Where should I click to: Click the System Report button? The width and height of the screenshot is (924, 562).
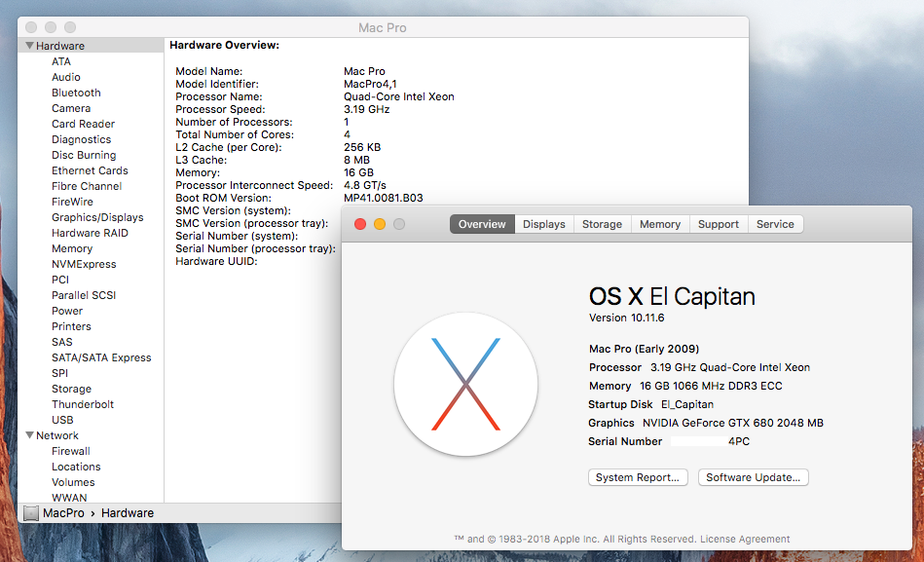(x=638, y=477)
